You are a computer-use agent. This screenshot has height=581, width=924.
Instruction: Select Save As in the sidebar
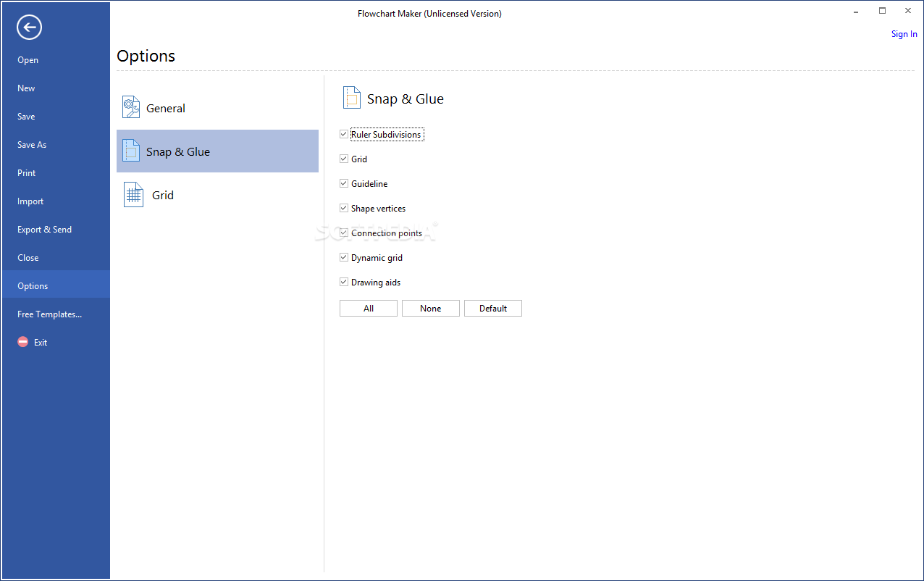56,145
